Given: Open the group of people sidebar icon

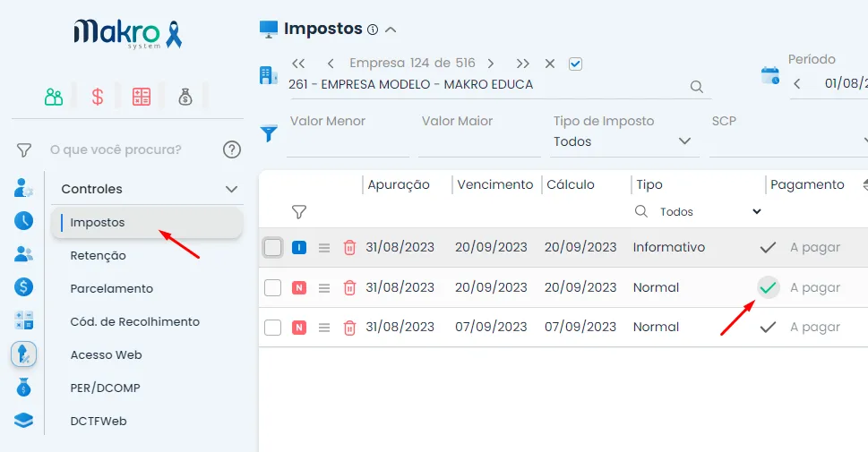Looking at the screenshot, I should [x=23, y=254].
